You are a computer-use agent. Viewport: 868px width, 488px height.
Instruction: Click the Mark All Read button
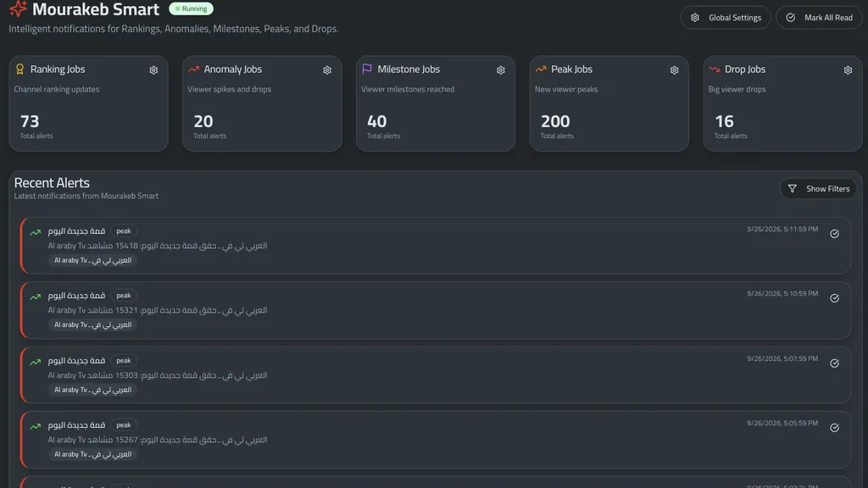[x=820, y=18]
